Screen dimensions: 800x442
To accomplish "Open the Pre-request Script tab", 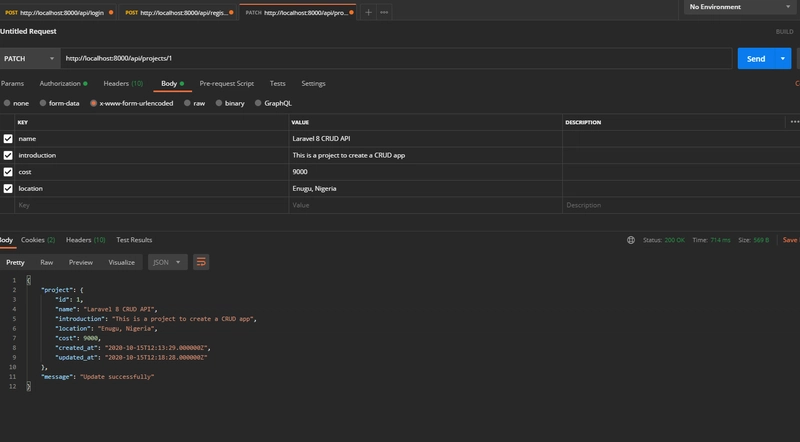I will [x=227, y=83].
